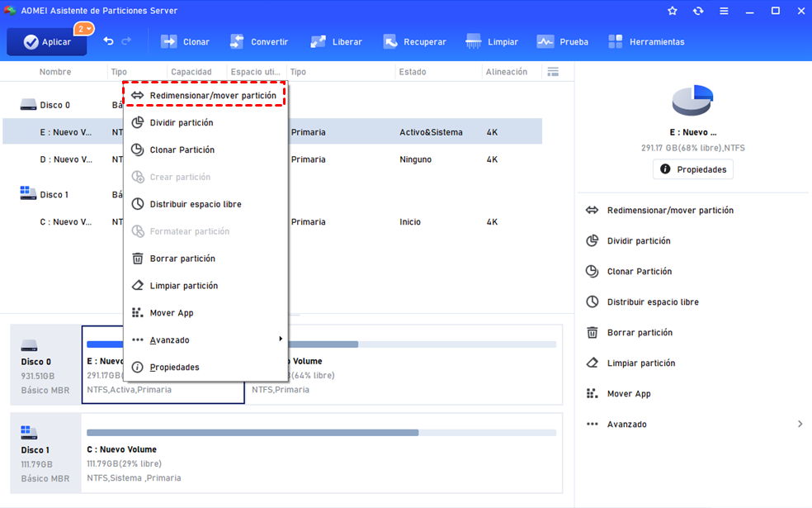
Task: Click the split pie icon beside Dividir partición right panel
Action: [x=592, y=240]
